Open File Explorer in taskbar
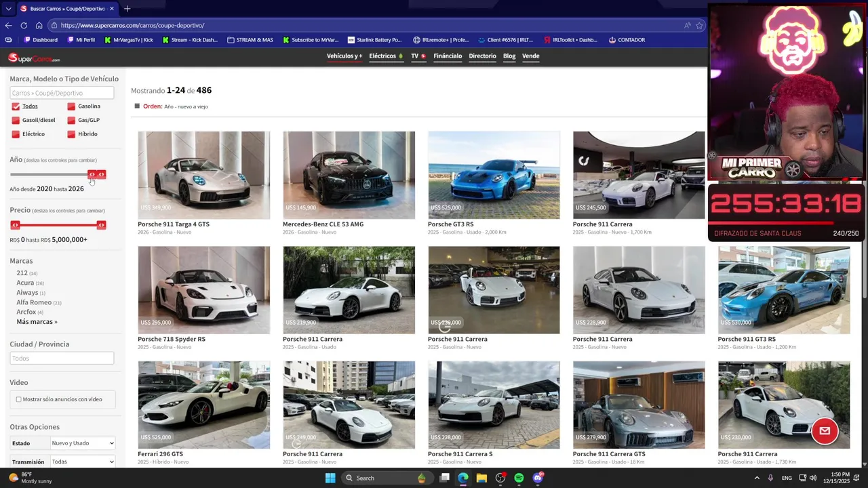 481,478
